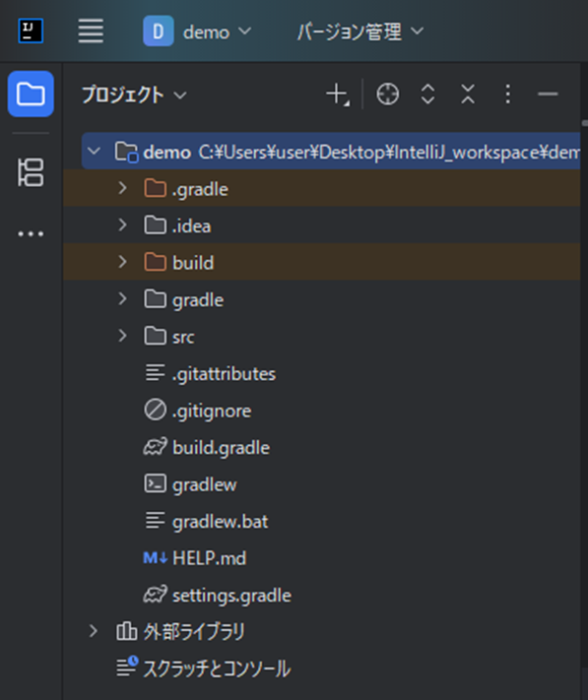Click the IntelliJ IDEA logo icon
This screenshot has height=700, width=588.
(31, 32)
